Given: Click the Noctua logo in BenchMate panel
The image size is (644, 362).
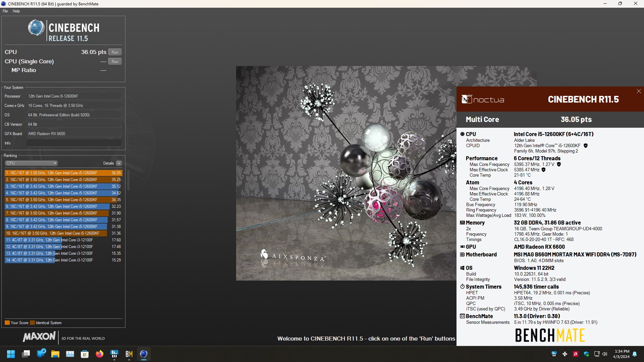Looking at the screenshot, I should click(483, 100).
